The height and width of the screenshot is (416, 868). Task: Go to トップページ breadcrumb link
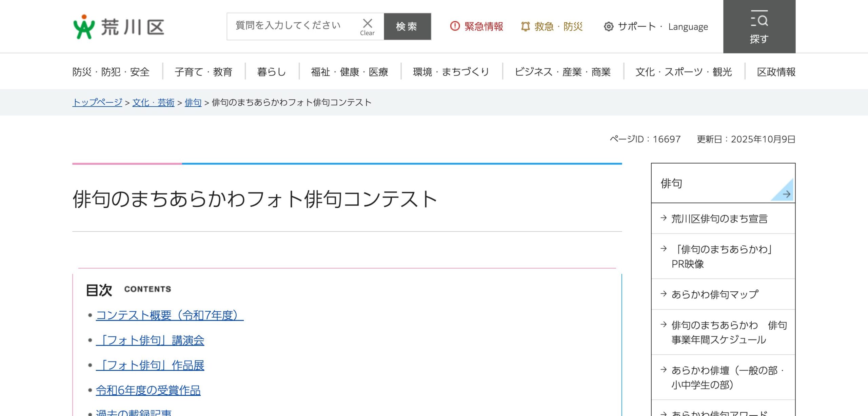[x=97, y=102]
